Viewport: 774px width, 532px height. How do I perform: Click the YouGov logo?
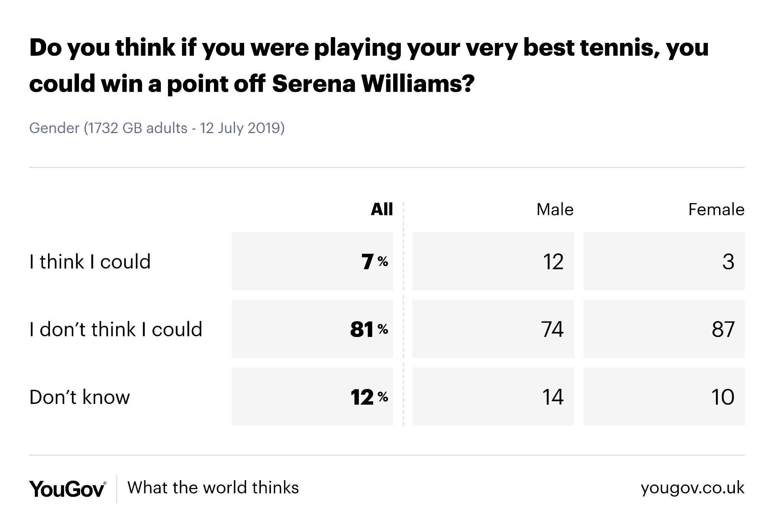click(67, 489)
